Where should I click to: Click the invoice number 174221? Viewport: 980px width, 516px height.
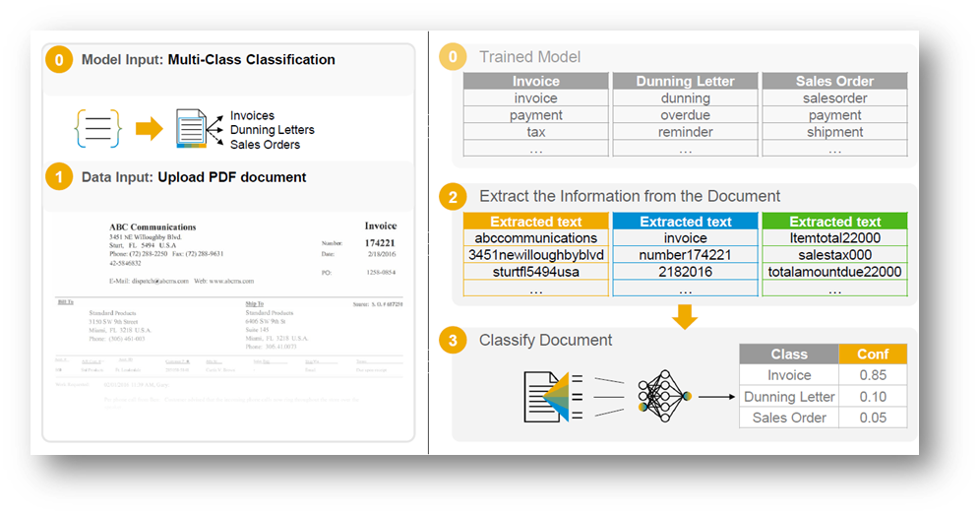(379, 241)
